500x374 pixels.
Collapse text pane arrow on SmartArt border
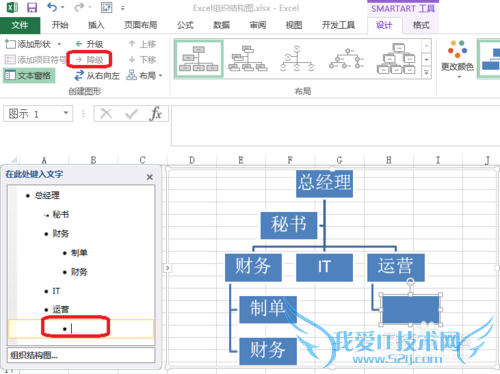pyautogui.click(x=167, y=268)
